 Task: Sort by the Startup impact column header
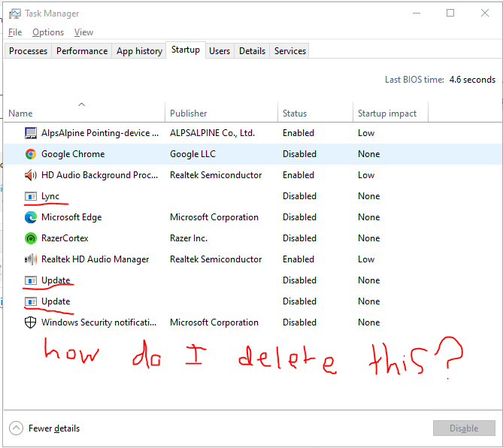pyautogui.click(x=390, y=112)
